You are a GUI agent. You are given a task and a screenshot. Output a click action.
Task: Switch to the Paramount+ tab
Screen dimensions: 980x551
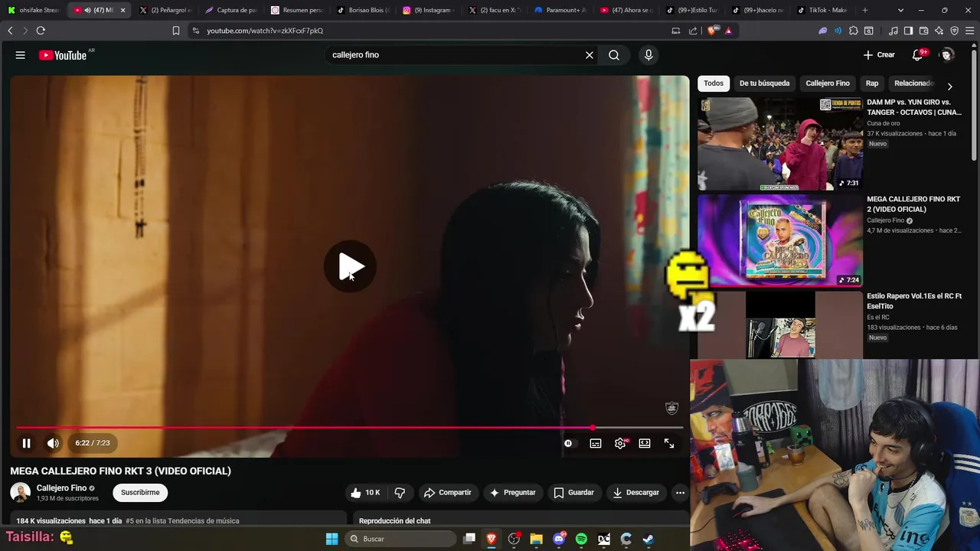tap(560, 10)
